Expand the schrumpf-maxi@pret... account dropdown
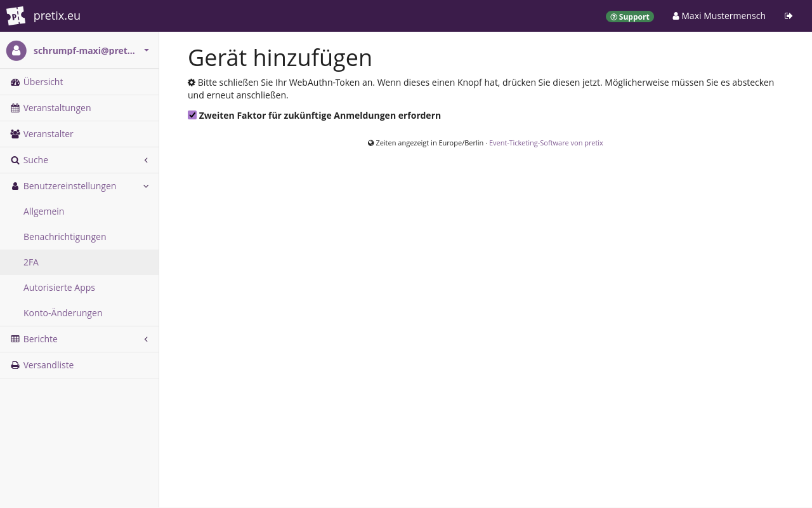The width and height of the screenshot is (812, 508). pyautogui.click(x=79, y=50)
